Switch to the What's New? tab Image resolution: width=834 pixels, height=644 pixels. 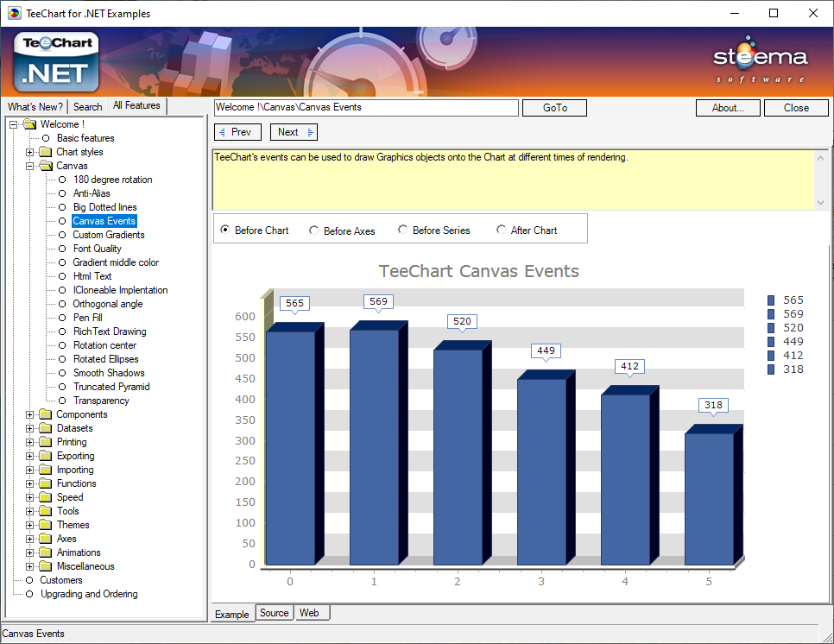35,107
